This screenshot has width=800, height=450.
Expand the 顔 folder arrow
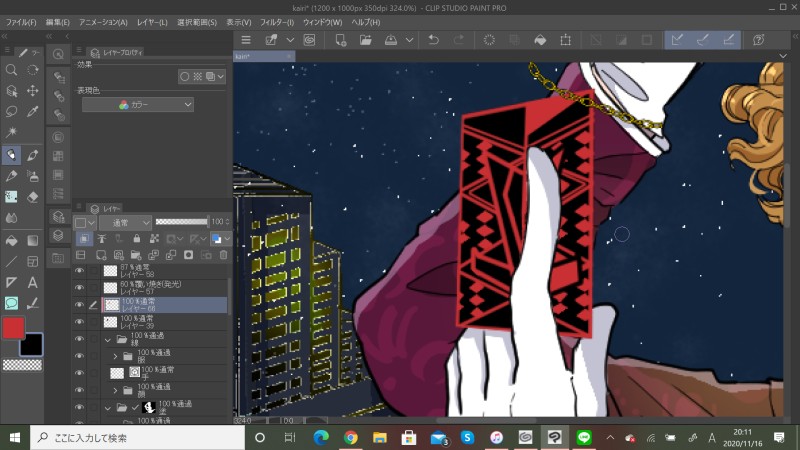click(x=115, y=390)
